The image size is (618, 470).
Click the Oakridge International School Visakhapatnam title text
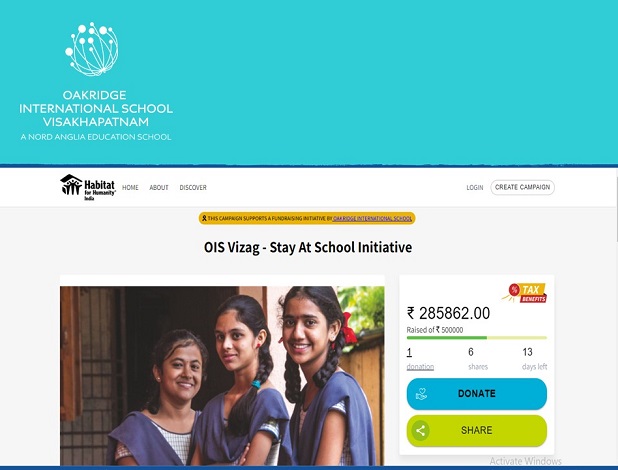pyautogui.click(x=96, y=108)
